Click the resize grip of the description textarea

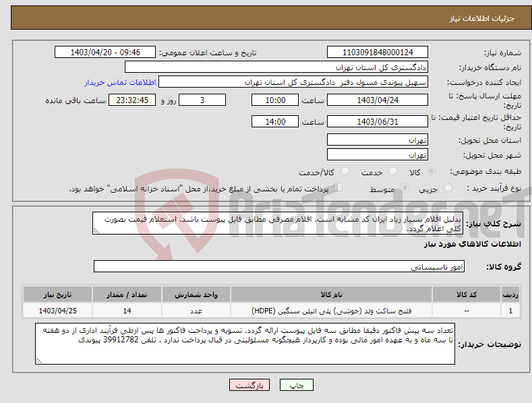(96, 230)
